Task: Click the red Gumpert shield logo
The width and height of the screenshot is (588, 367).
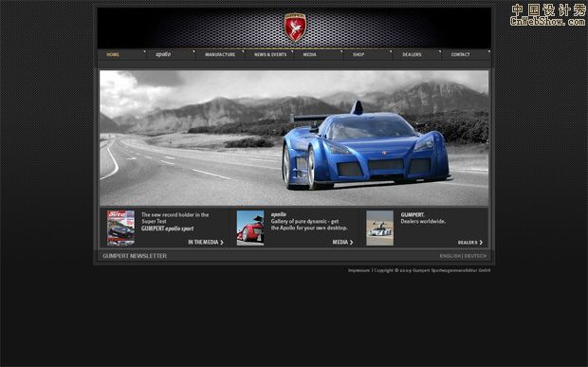Action: 295,27
